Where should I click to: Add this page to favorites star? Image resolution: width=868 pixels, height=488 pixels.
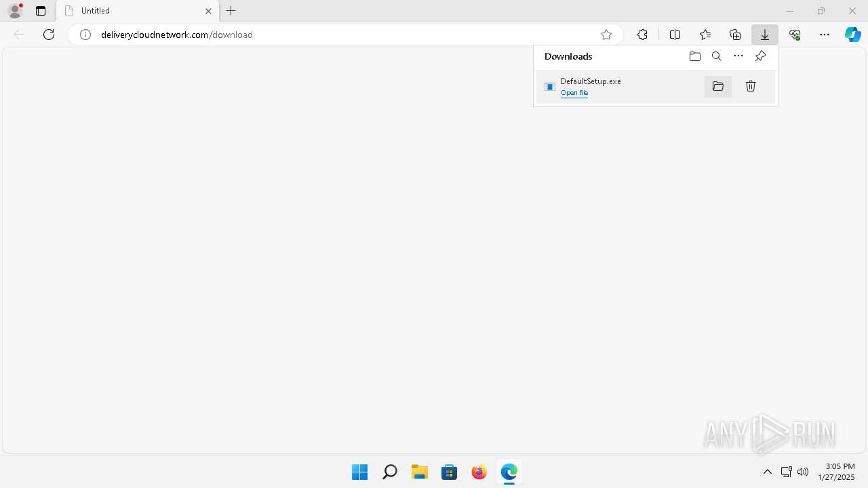point(606,35)
